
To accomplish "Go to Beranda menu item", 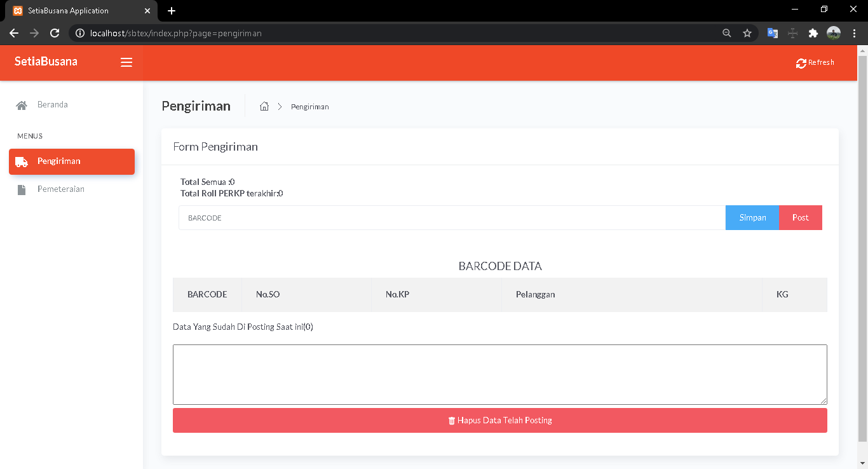I will pos(53,105).
